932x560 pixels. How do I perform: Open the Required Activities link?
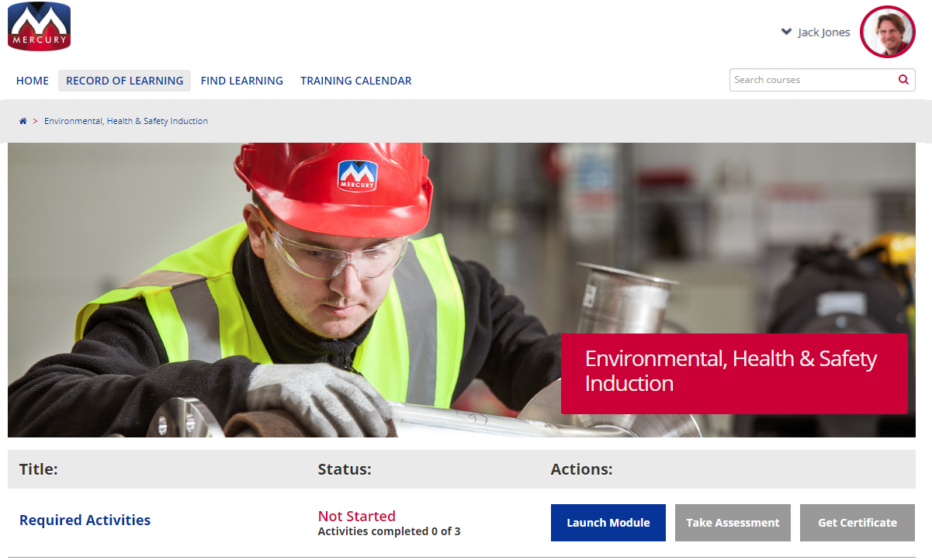[x=85, y=520]
